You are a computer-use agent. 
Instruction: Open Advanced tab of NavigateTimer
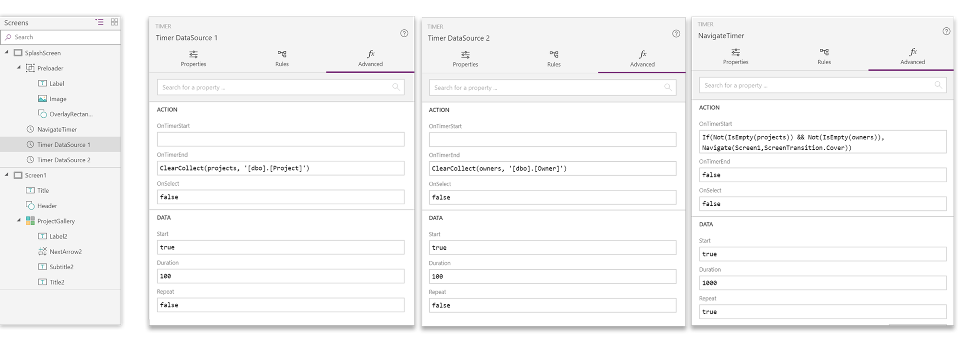click(912, 57)
